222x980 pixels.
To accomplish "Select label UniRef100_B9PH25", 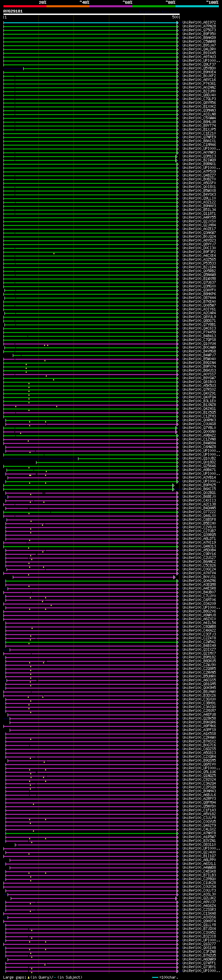I will click(x=199, y=485).
